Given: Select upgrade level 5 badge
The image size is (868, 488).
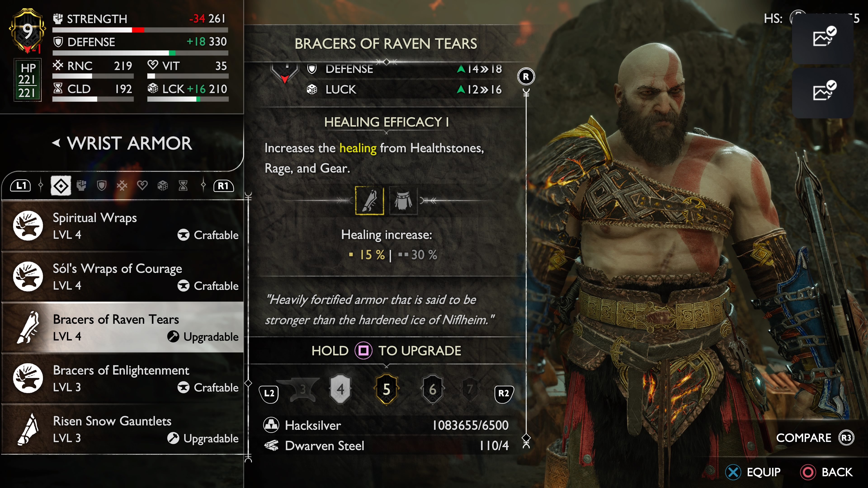Looking at the screenshot, I should pos(387,389).
